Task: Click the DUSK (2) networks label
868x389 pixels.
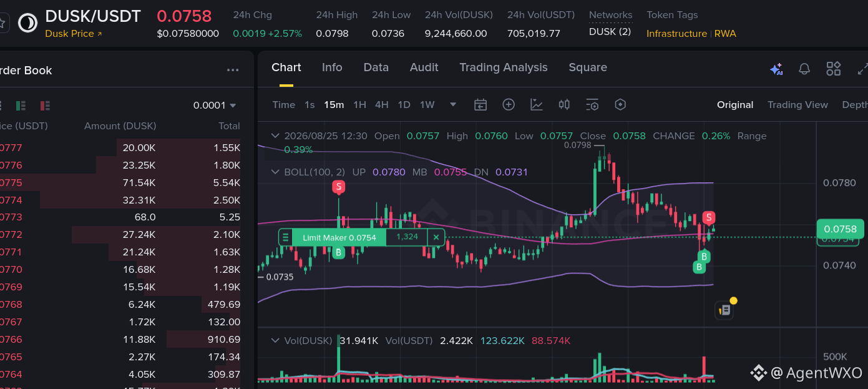Action: click(x=610, y=31)
